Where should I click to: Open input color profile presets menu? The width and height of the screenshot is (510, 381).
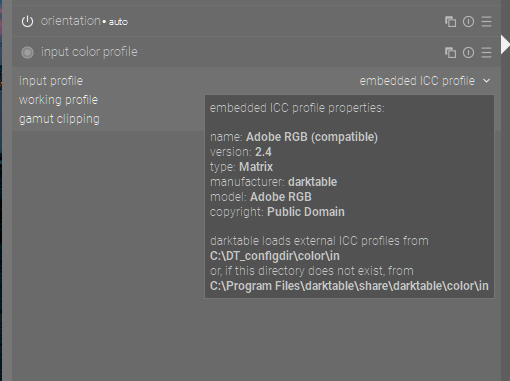click(486, 52)
